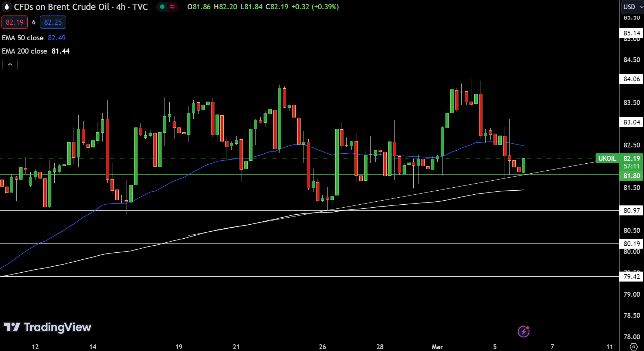
Task: Click the current price 82.19 label on axis
Action: pyautogui.click(x=631, y=159)
